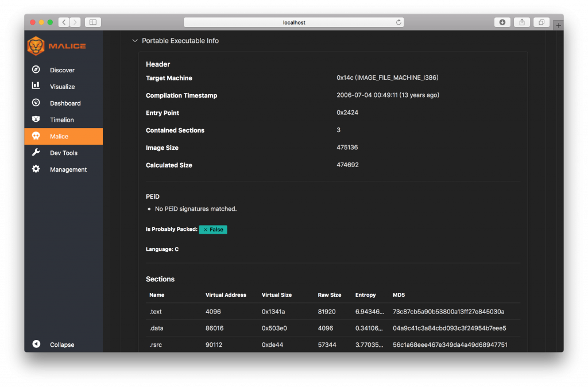Collapse the sidebar via Collapse label
588x387 pixels.
(x=62, y=345)
